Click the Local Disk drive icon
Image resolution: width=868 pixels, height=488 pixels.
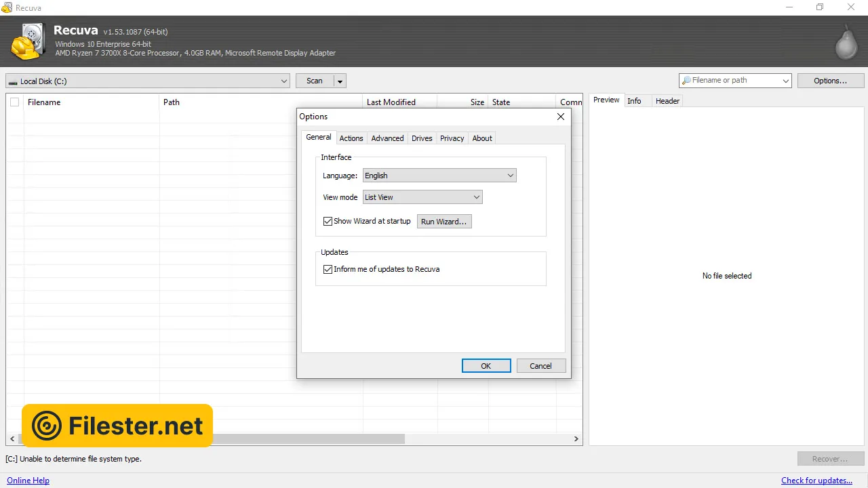[x=13, y=81]
